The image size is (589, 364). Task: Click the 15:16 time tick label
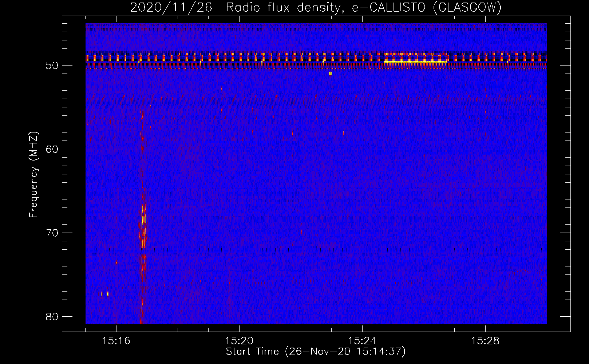(x=116, y=341)
